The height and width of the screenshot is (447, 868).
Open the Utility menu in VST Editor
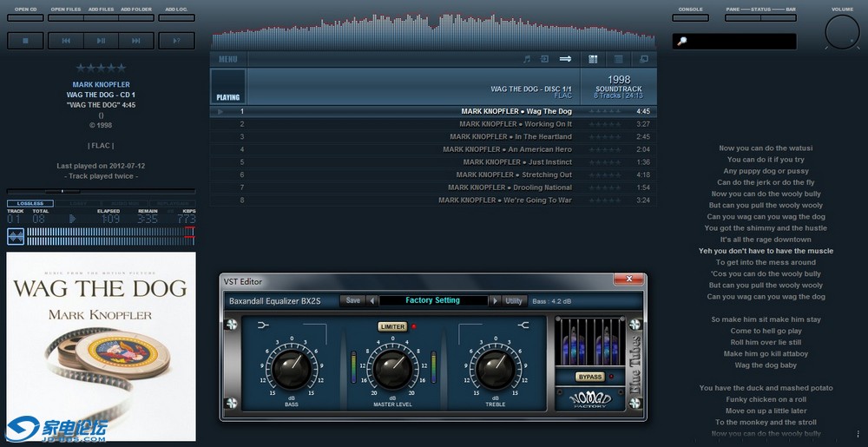click(513, 301)
